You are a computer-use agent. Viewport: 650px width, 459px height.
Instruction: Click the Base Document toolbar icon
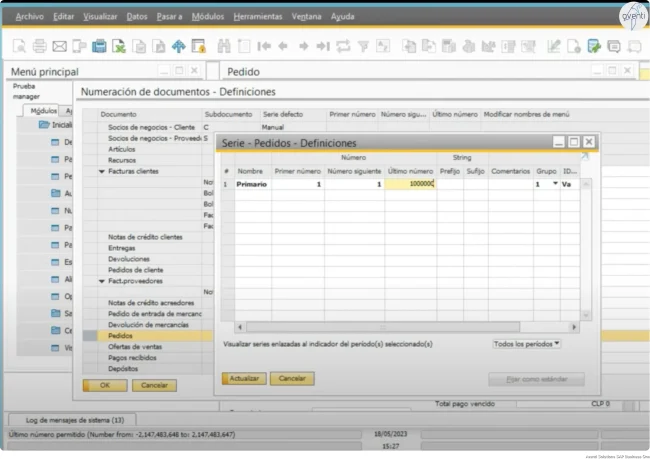click(409, 46)
